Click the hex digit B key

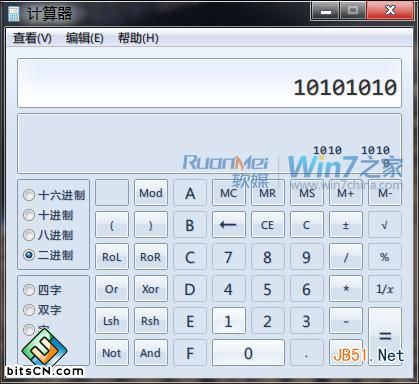pyautogui.click(x=190, y=225)
